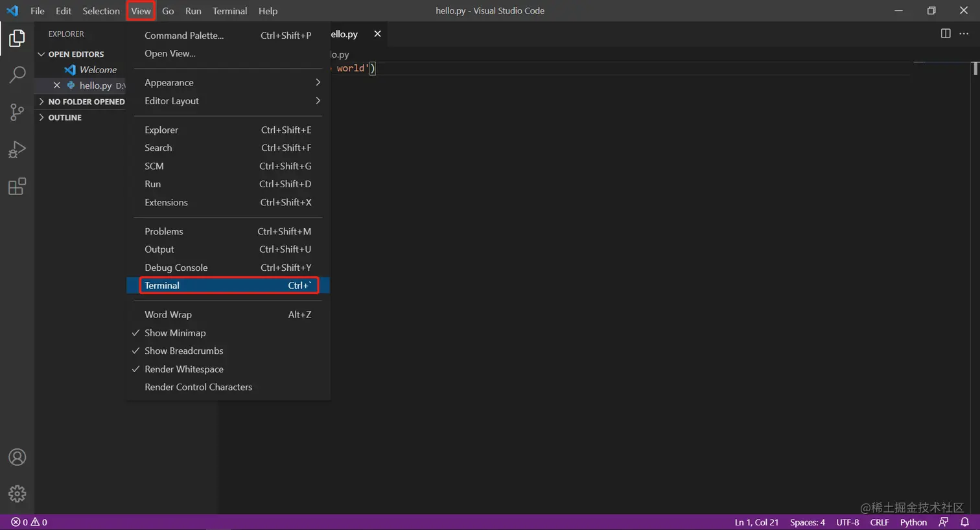Click Ln 1, Col 21 cursor position indicator
Viewport: 980px width, 530px height.
tap(756, 522)
